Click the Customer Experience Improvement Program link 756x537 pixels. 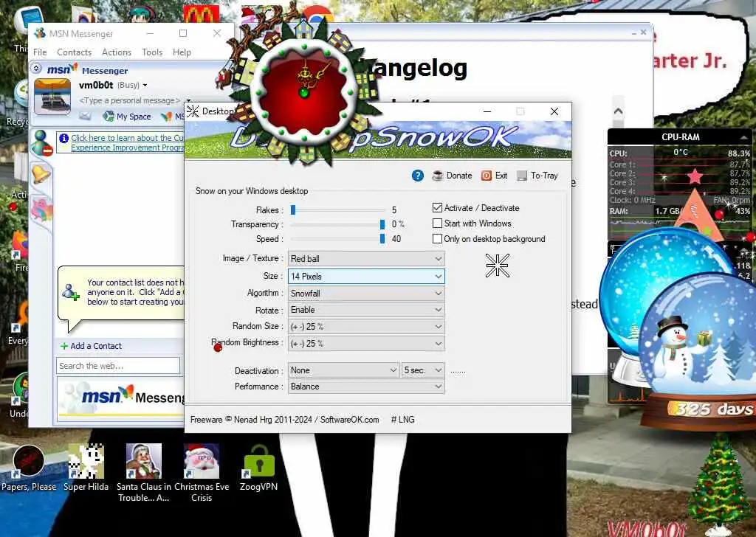127,142
